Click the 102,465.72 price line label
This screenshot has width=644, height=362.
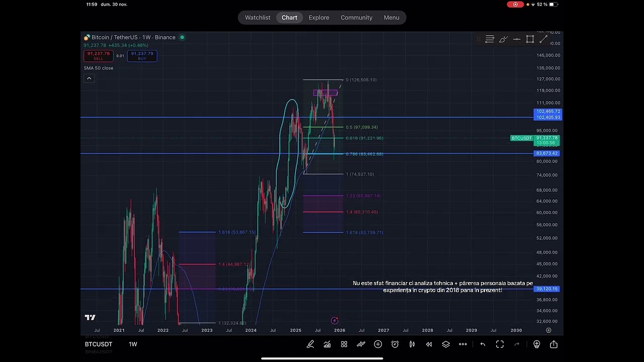pos(548,111)
